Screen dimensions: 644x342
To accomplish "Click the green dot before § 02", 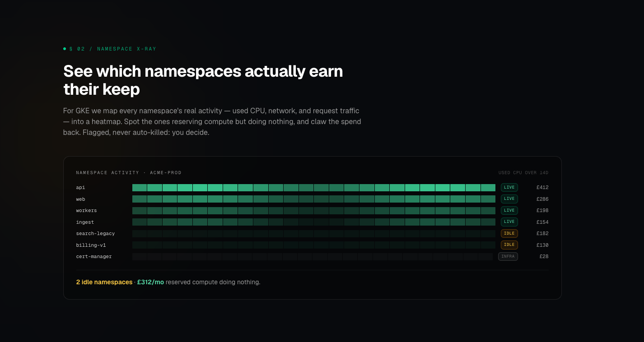I will (x=65, y=49).
